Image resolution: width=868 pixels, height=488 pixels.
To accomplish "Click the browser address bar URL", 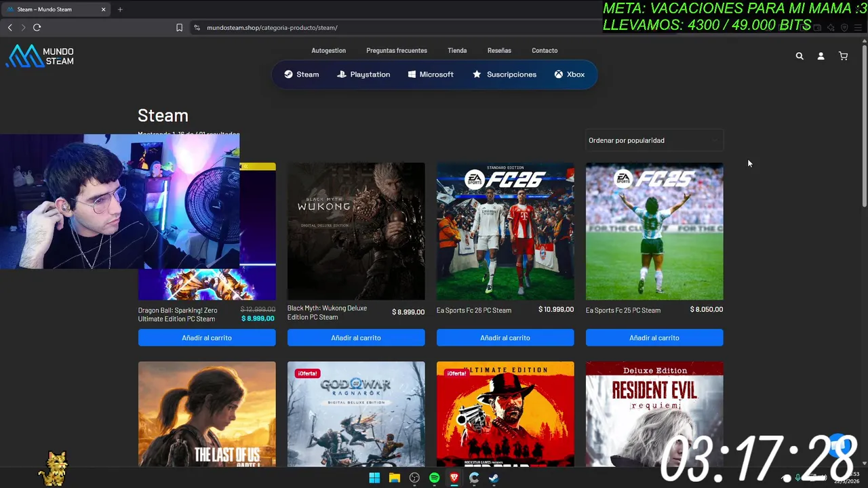I will (272, 28).
